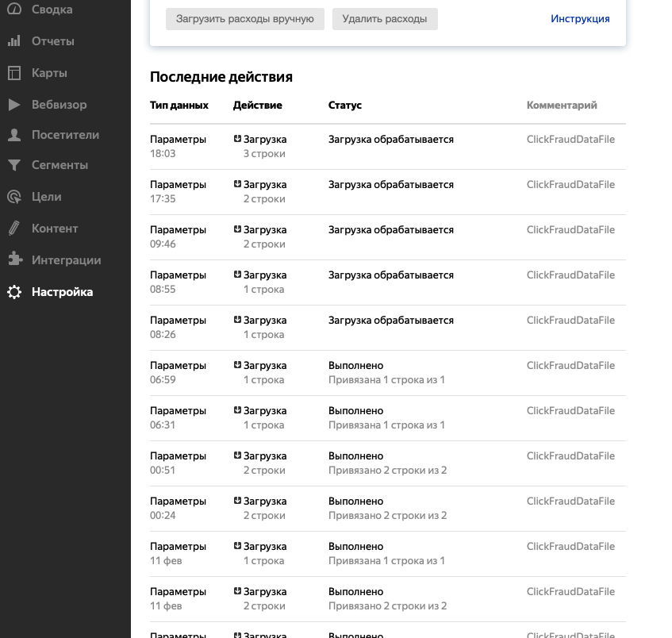Click the Вебвизор play icon
This screenshot has width=672, height=638.
point(14,105)
